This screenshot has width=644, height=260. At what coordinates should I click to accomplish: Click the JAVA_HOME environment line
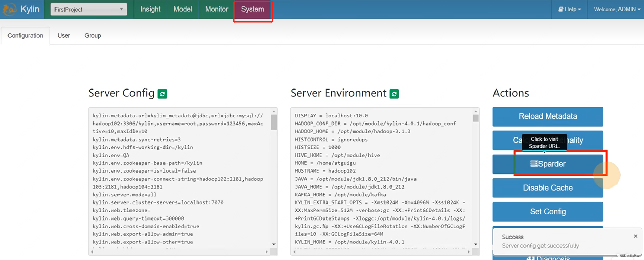(x=349, y=187)
